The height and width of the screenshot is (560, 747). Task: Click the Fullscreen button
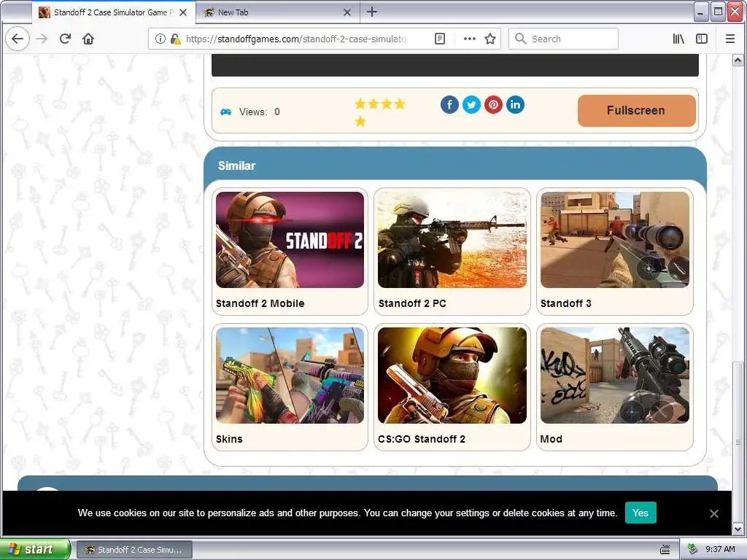coord(636,111)
